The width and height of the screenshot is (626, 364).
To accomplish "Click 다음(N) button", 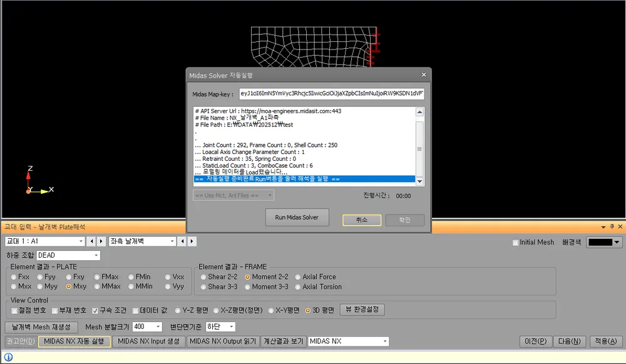I will tap(569, 341).
